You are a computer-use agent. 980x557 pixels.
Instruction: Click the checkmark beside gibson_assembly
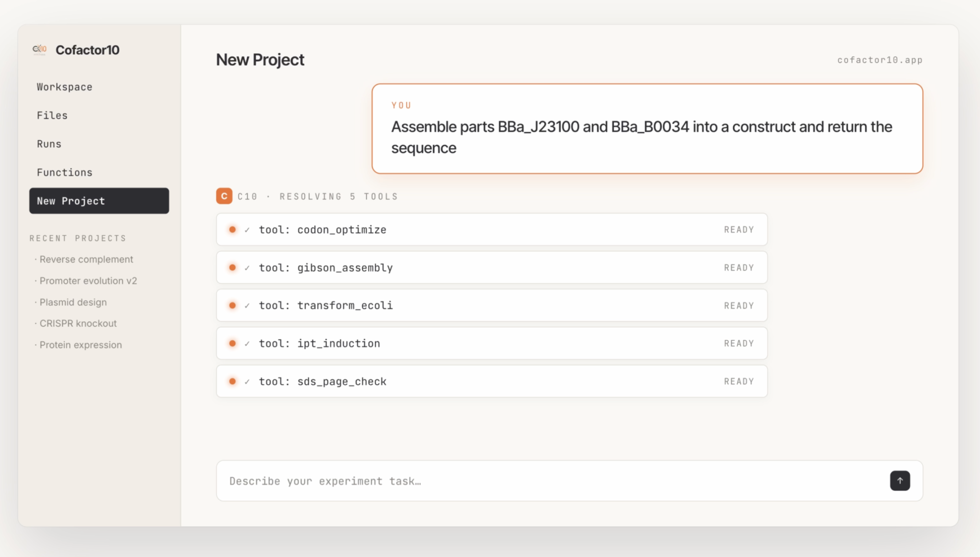click(x=247, y=268)
